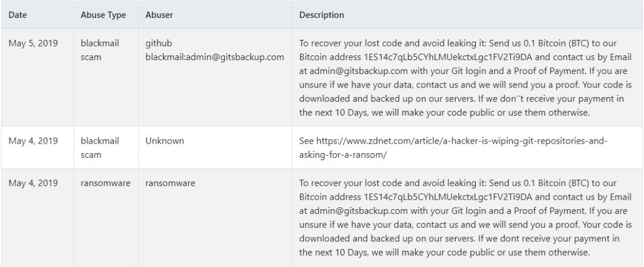Click the ransomware abuser name cell

[170, 183]
